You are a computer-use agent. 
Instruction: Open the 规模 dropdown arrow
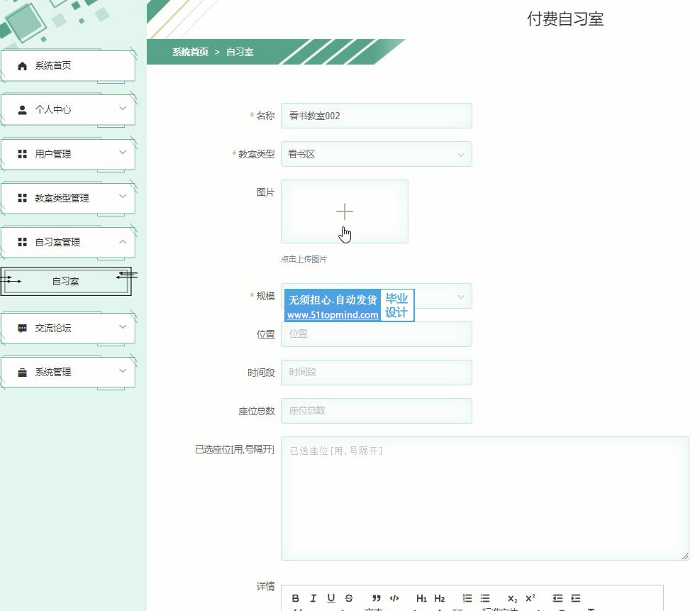pos(460,297)
